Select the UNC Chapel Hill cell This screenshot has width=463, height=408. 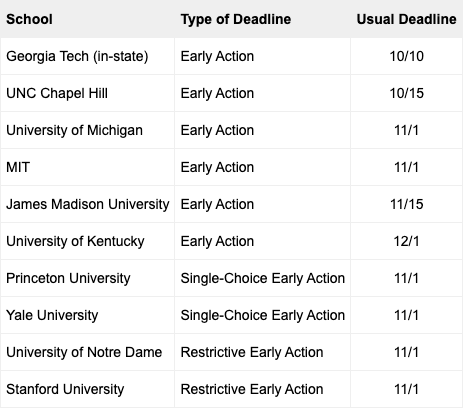[x=87, y=93]
